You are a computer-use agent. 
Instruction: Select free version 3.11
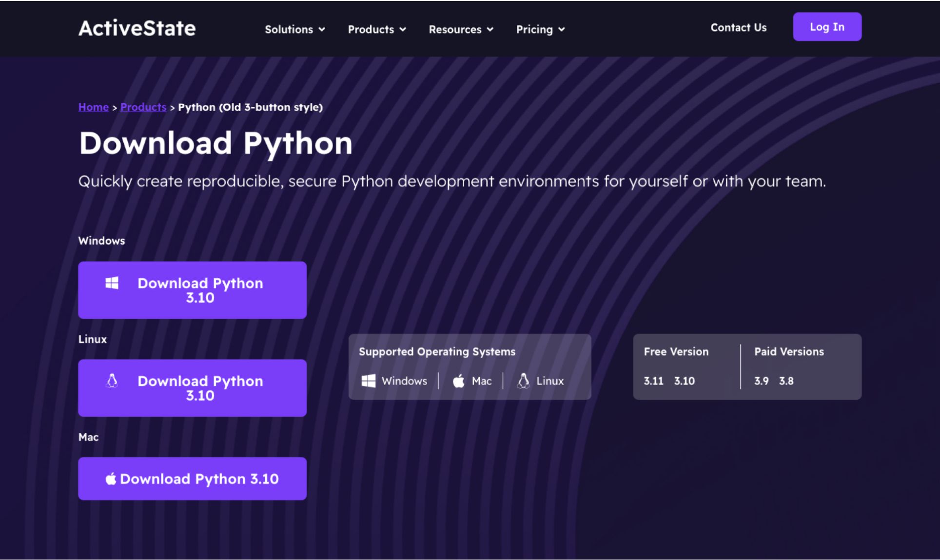coord(653,381)
